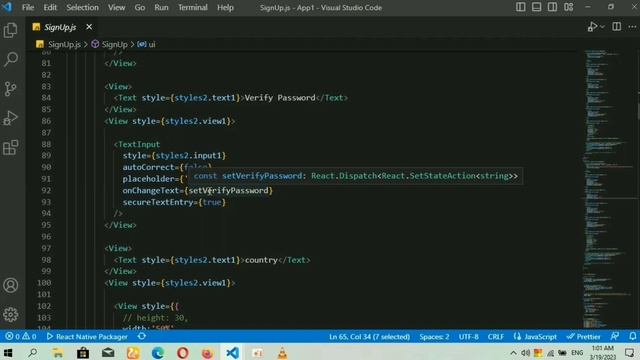This screenshot has height=360, width=640.
Task: Open Windows Start button
Action: [x=8, y=353]
